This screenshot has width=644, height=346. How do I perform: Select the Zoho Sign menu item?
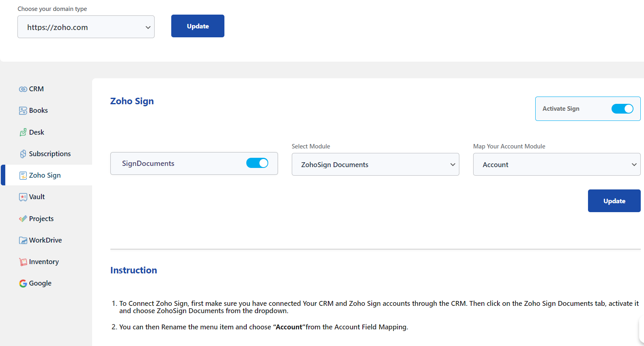click(x=46, y=175)
